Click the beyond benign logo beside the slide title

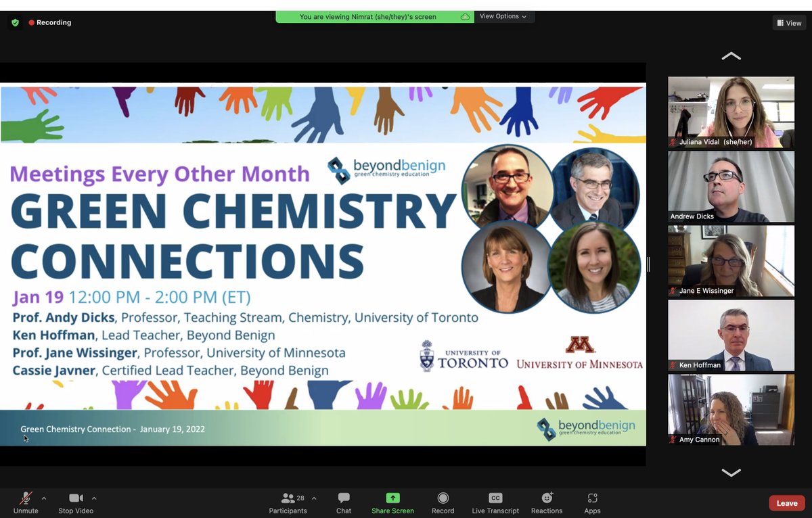388,170
